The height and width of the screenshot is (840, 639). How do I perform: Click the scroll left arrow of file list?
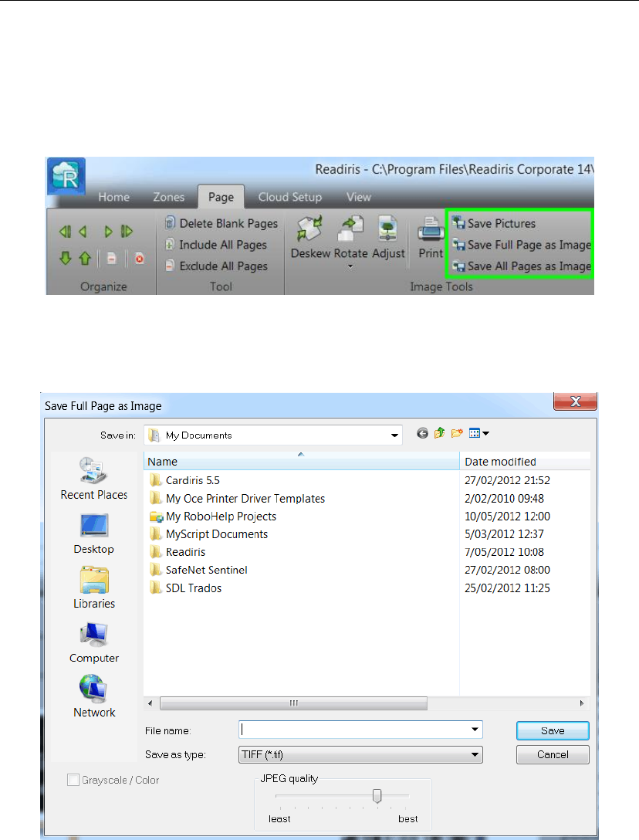(x=150, y=703)
